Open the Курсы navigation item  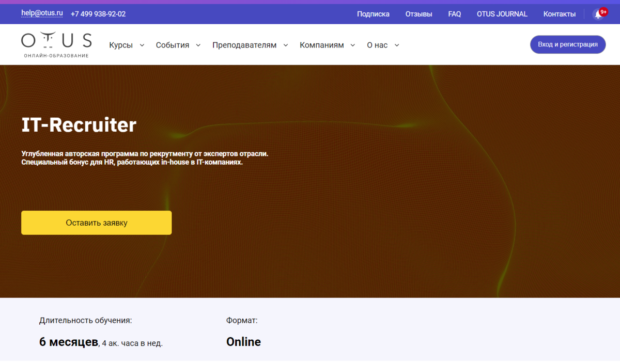click(121, 45)
